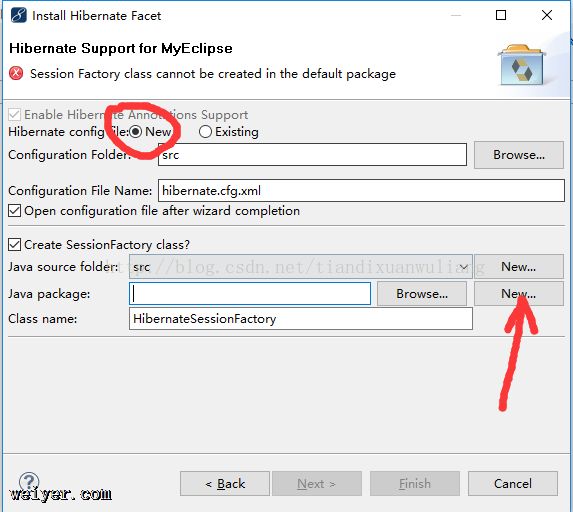This screenshot has width=573, height=512.
Task: Uncheck Create SessionFactory class checkbox
Action: pyautogui.click(x=15, y=244)
